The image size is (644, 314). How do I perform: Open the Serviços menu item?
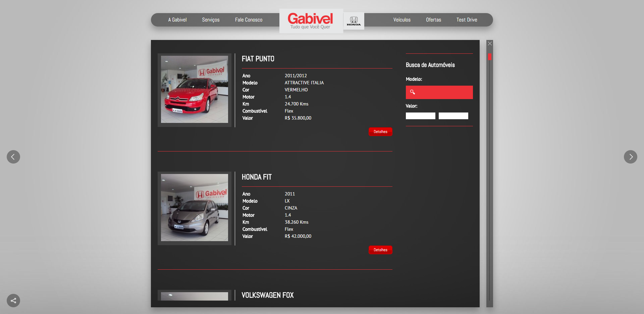[x=211, y=20]
